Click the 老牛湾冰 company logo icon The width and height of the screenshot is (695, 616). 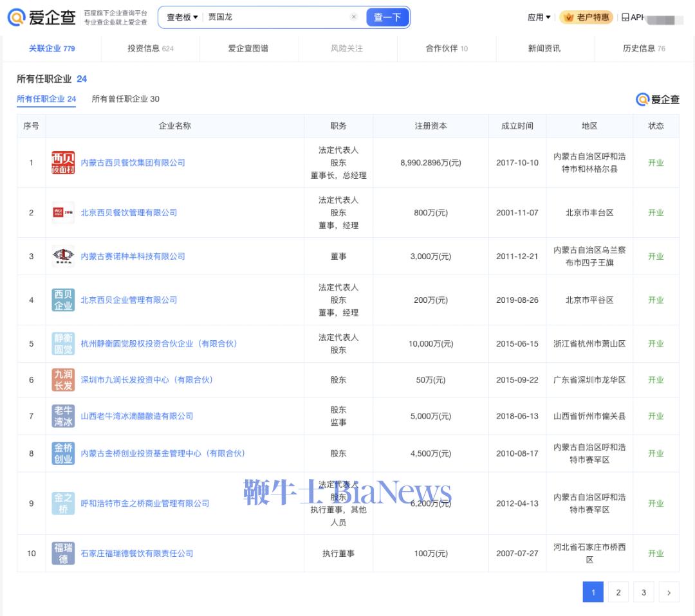pos(63,416)
